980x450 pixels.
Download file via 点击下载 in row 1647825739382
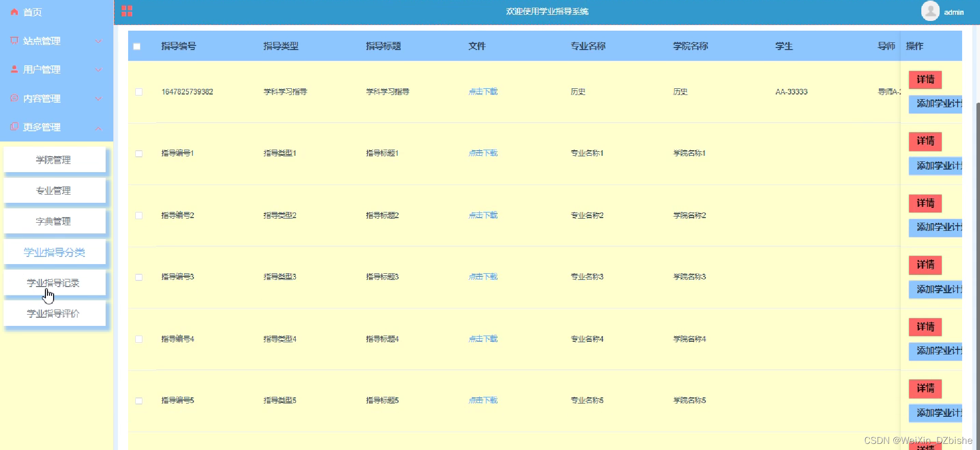[483, 91]
